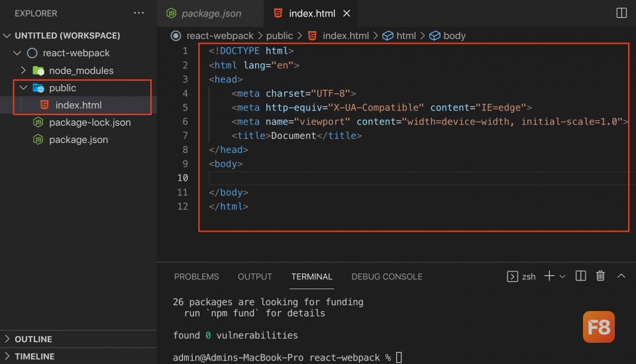Click the EXPLORER panel title

(x=36, y=13)
